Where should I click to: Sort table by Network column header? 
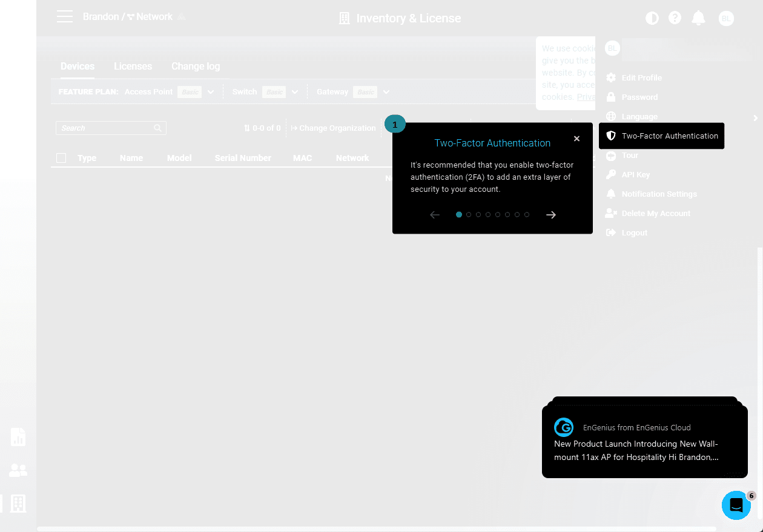352,158
